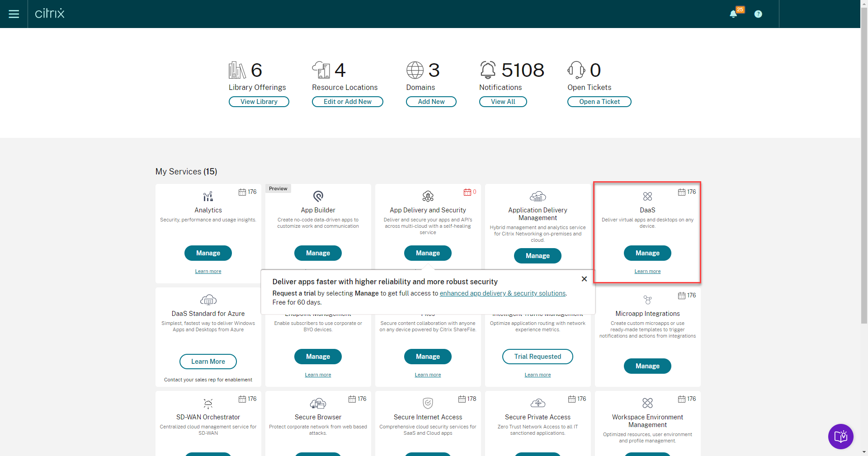Click the Preview badge on App Builder
The height and width of the screenshot is (456, 868).
[x=278, y=188]
